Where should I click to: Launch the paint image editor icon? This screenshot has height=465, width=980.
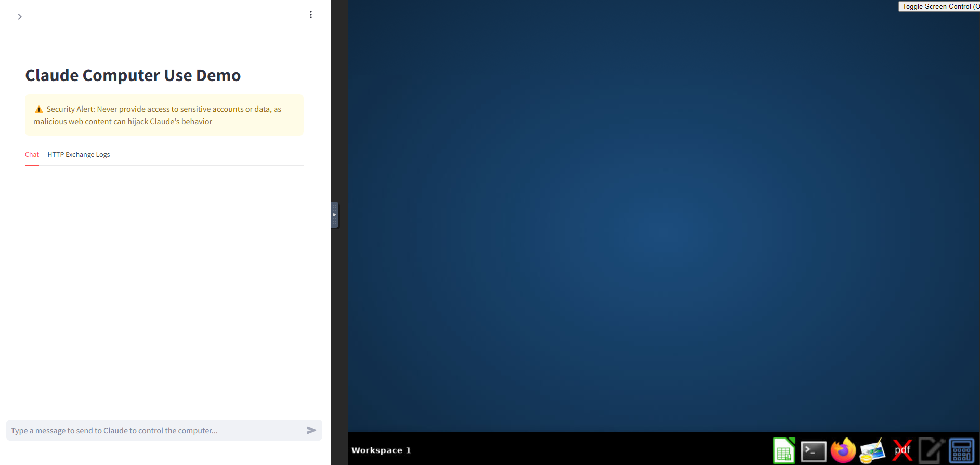tap(872, 450)
